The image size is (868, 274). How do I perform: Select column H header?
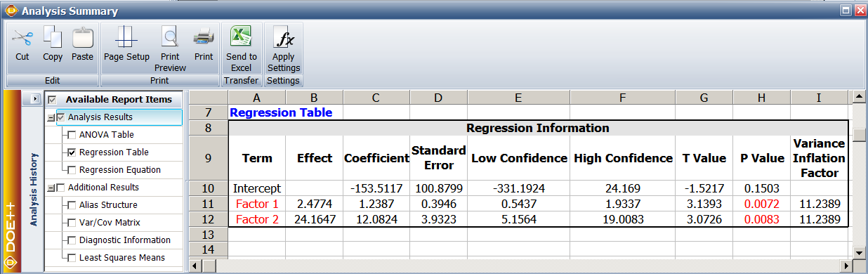[761, 98]
